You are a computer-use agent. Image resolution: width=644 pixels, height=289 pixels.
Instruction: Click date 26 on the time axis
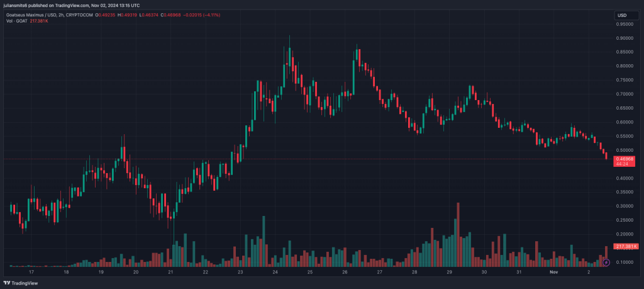(x=345, y=272)
